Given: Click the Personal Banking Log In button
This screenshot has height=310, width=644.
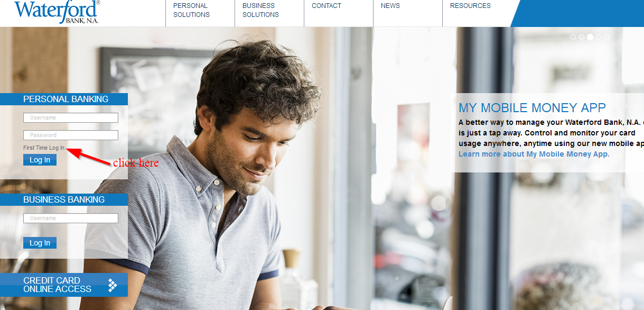Looking at the screenshot, I should pos(40,160).
